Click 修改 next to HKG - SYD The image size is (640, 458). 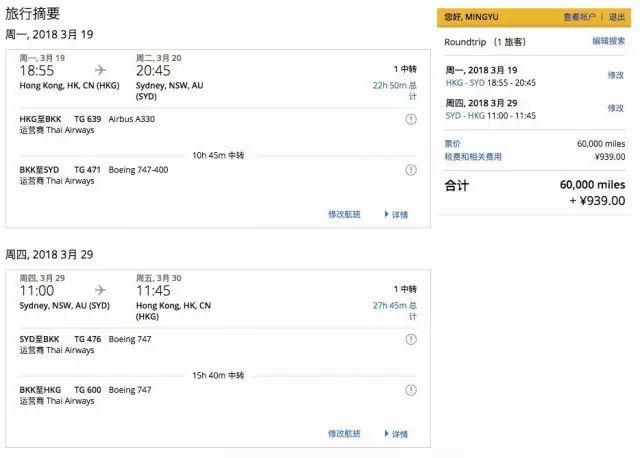coord(616,75)
